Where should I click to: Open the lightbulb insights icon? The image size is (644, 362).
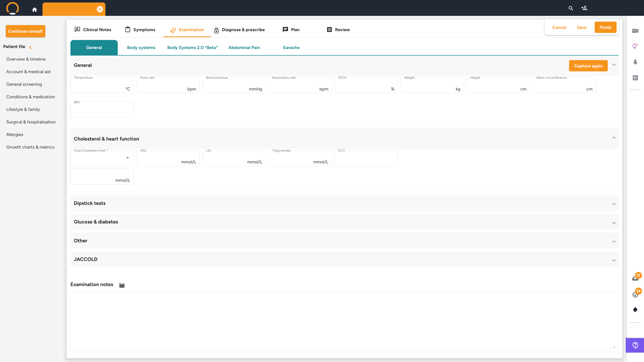(635, 46)
